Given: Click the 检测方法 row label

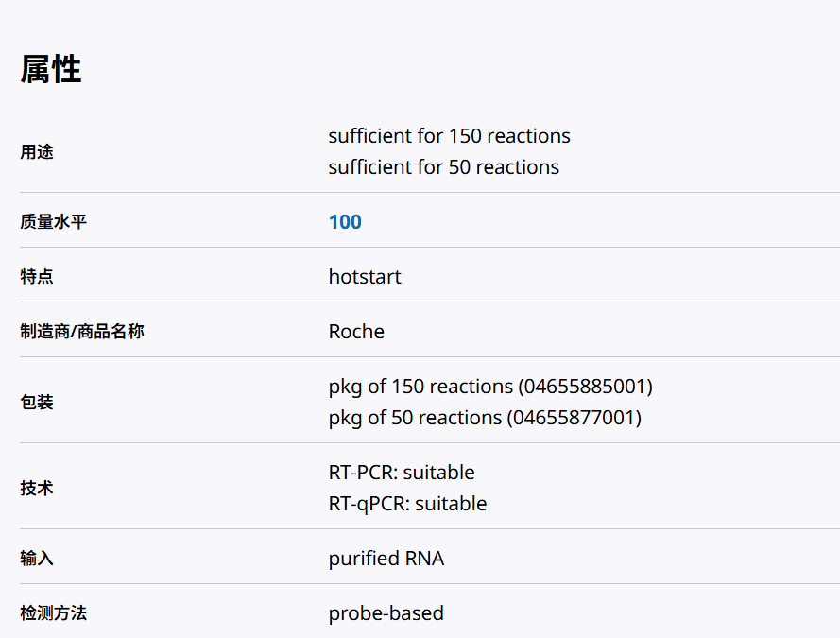Looking at the screenshot, I should click(x=53, y=613).
